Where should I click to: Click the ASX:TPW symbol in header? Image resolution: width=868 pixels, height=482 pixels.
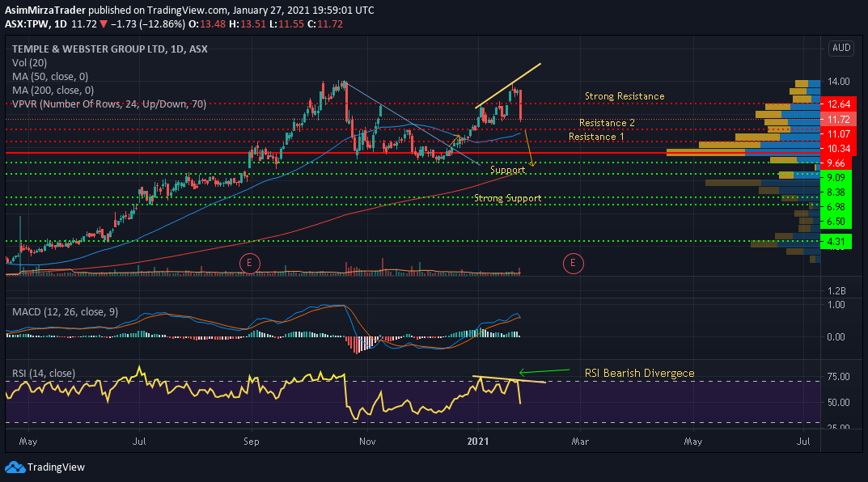(x=28, y=24)
